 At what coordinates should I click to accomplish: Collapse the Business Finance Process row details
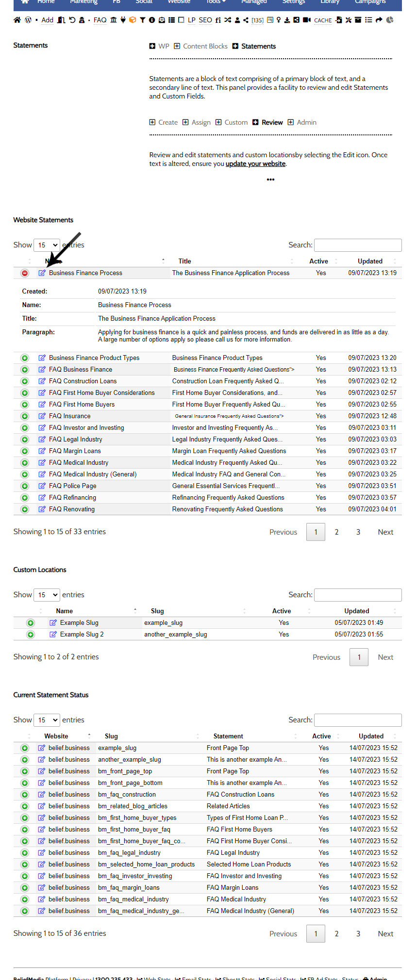(25, 273)
